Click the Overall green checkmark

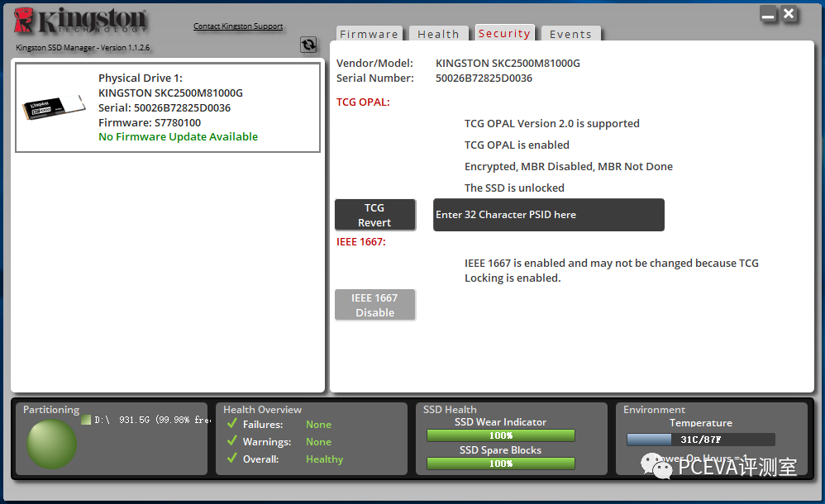click(232, 459)
